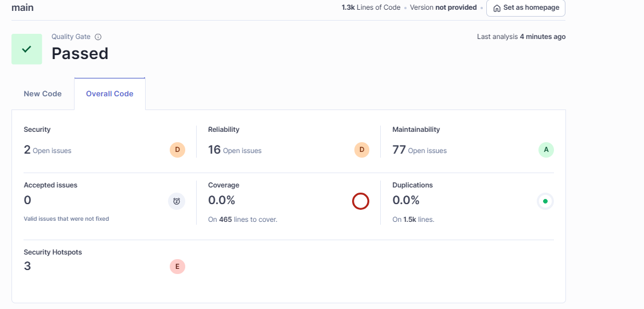The image size is (644, 309).
Task: Click the Security Hotspots E rating badge
Action: tap(177, 267)
